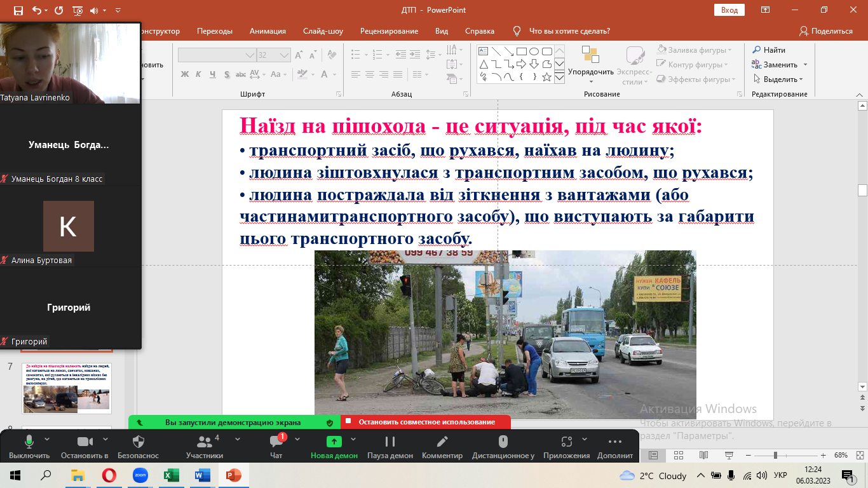
Task: Click Stop sharing red button
Action: point(426,422)
